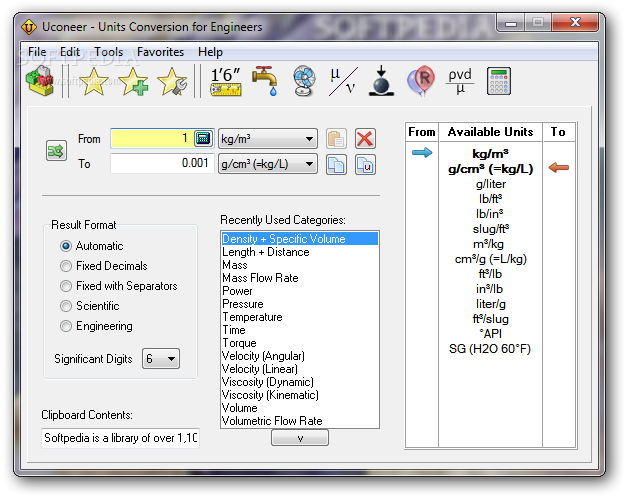Copy result with units icon
Image resolution: width=626 pixels, height=497 pixels.
pos(365,164)
